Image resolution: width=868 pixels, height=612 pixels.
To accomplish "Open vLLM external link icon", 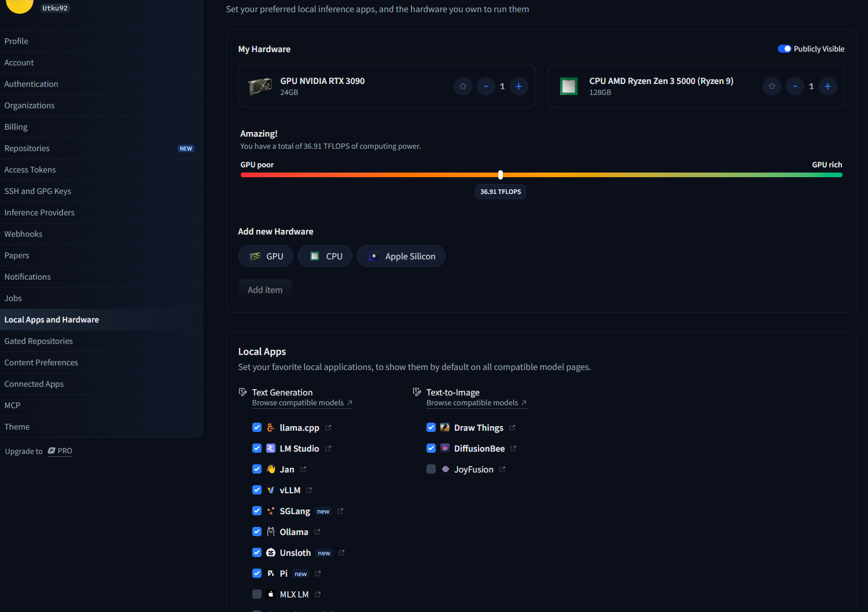I will point(309,490).
